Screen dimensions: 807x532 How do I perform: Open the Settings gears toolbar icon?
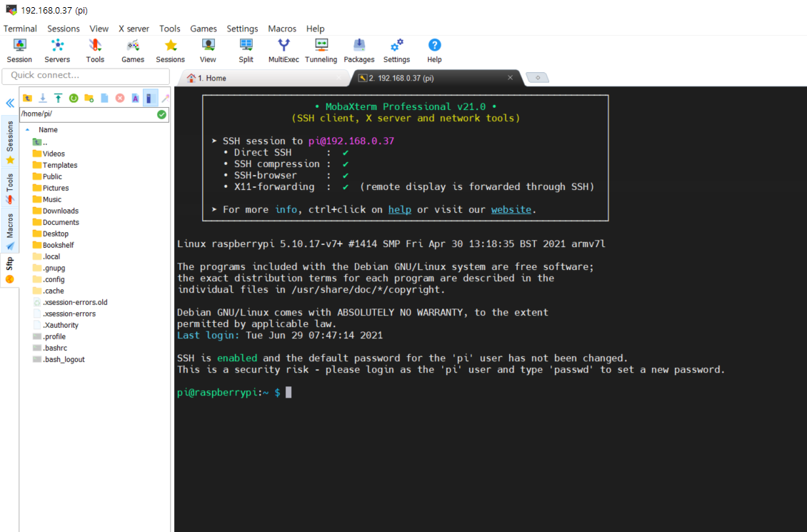click(396, 51)
